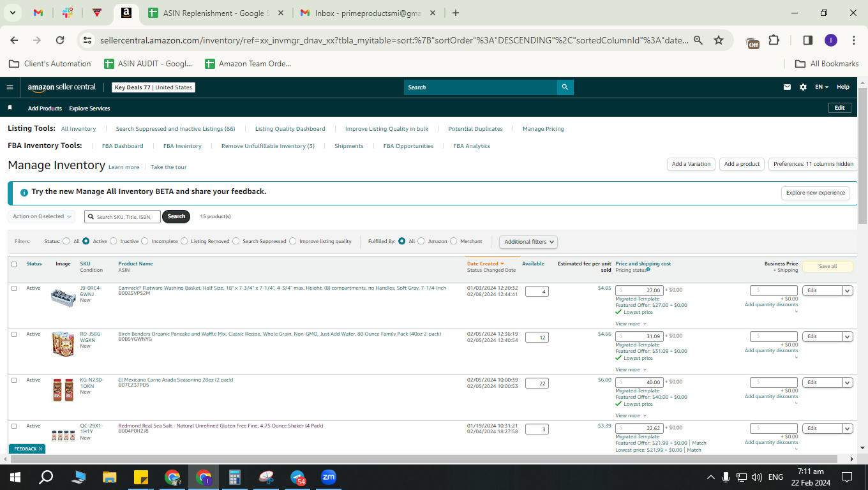This screenshot has width=868, height=490.
Task: Open the 'Action on 0 selected' dropdown
Action: click(41, 216)
